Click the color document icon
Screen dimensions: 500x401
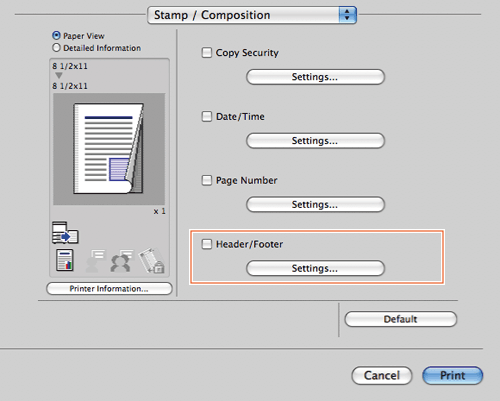point(65,260)
